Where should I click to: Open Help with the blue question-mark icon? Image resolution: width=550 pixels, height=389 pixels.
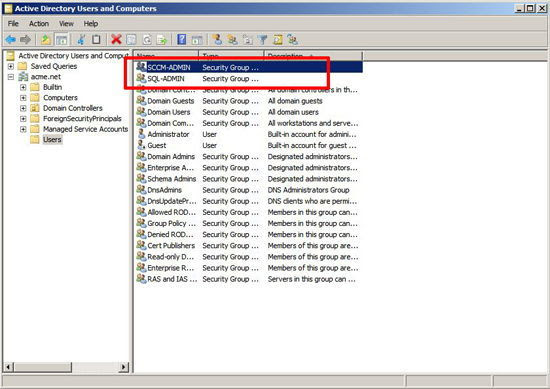pyautogui.click(x=182, y=39)
